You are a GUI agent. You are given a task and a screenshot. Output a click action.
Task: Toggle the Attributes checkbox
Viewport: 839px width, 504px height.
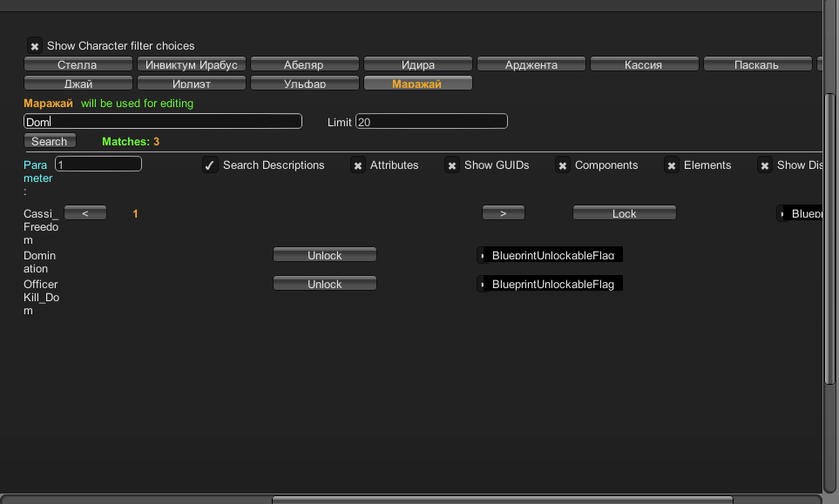(357, 165)
